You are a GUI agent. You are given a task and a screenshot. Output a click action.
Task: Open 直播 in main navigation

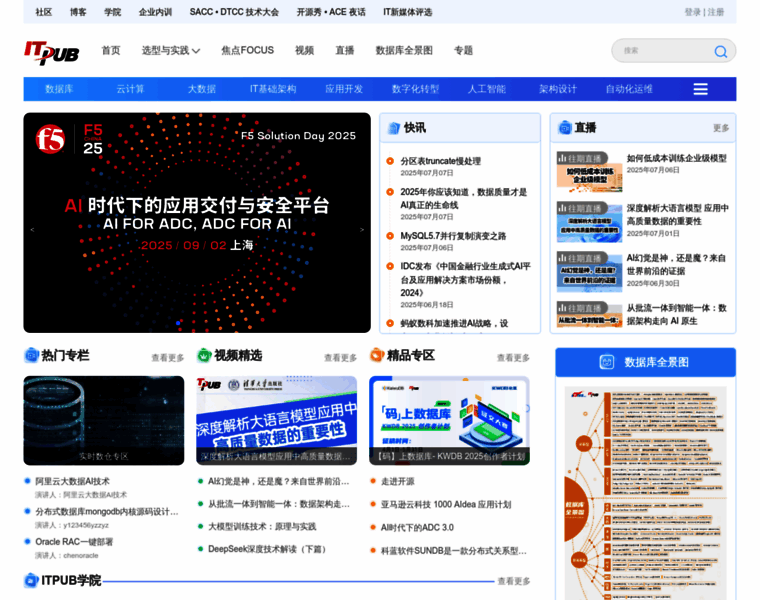(x=345, y=50)
